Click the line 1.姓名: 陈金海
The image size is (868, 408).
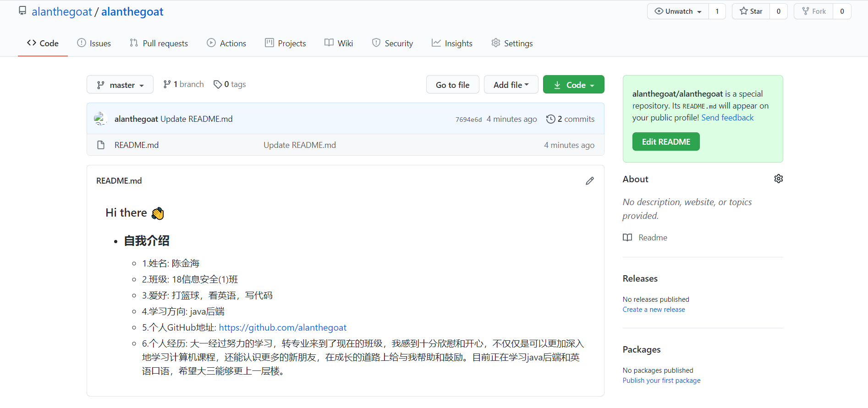point(170,263)
